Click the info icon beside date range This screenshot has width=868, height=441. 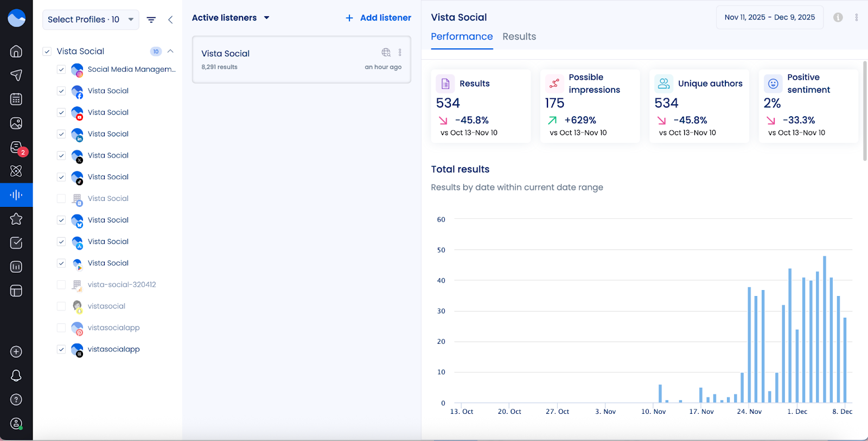(838, 17)
